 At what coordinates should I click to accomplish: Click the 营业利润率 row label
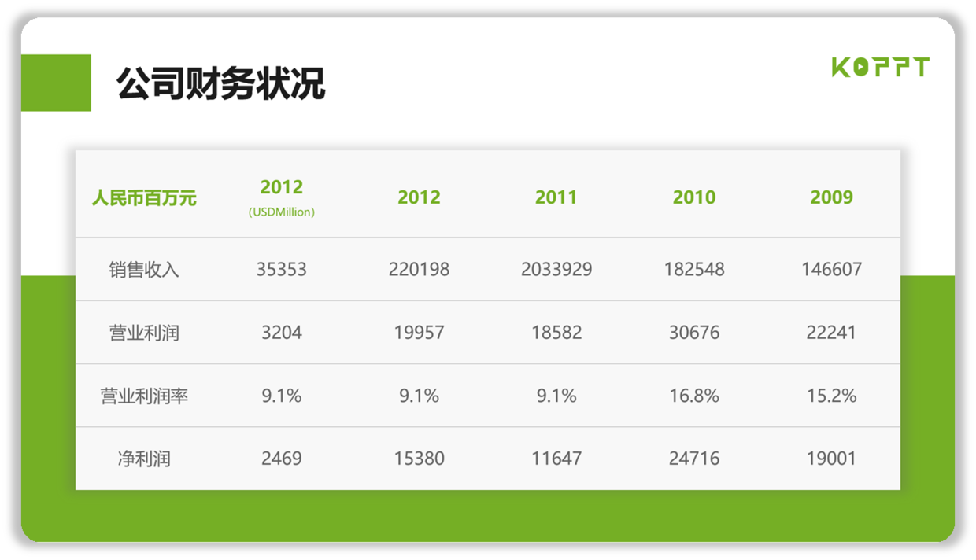point(144,396)
